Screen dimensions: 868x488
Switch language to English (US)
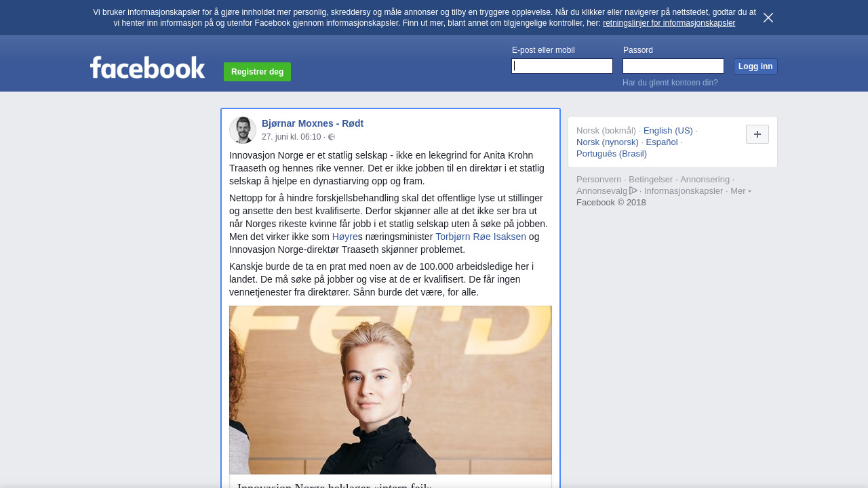coord(668,131)
